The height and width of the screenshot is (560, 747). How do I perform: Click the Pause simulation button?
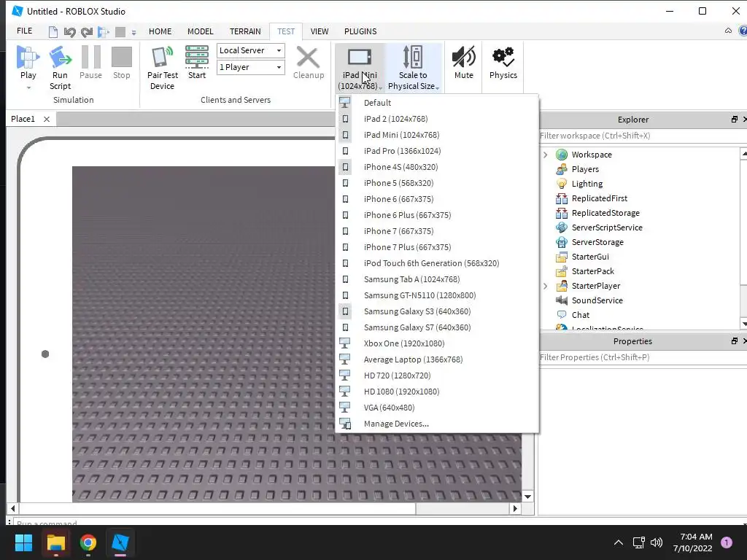pyautogui.click(x=90, y=63)
